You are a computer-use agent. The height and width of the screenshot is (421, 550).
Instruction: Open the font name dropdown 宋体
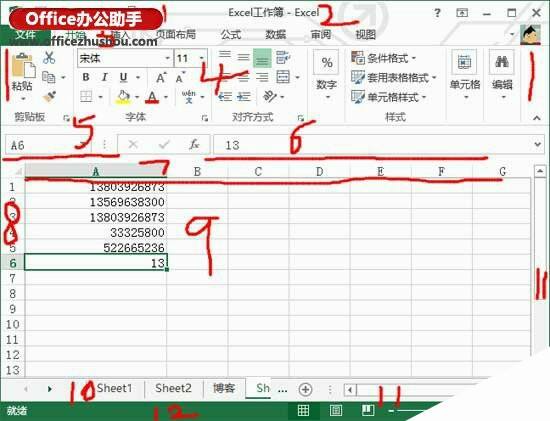[125, 58]
